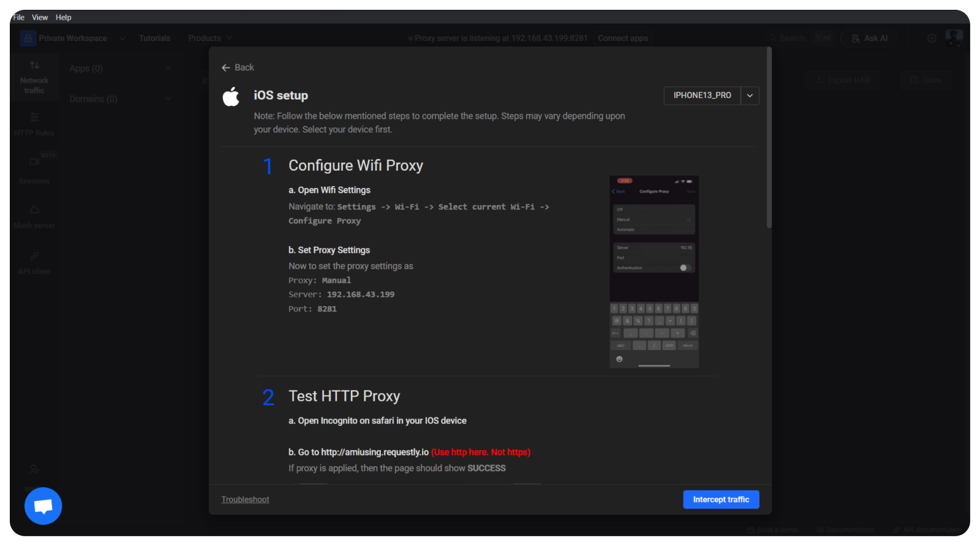The image size is (980, 546).
Task: Click the Export HAR button
Action: 843,80
